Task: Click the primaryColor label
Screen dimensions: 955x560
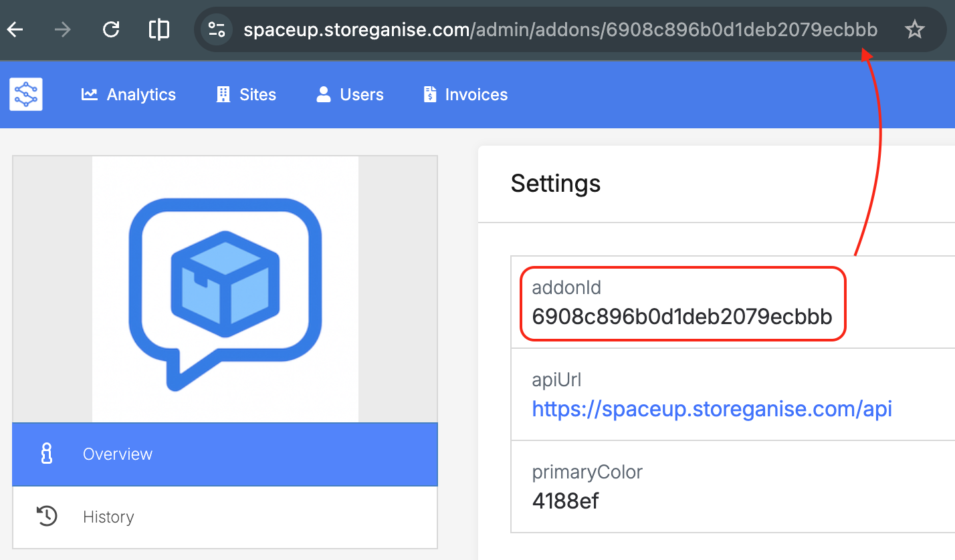Action: 587,472
